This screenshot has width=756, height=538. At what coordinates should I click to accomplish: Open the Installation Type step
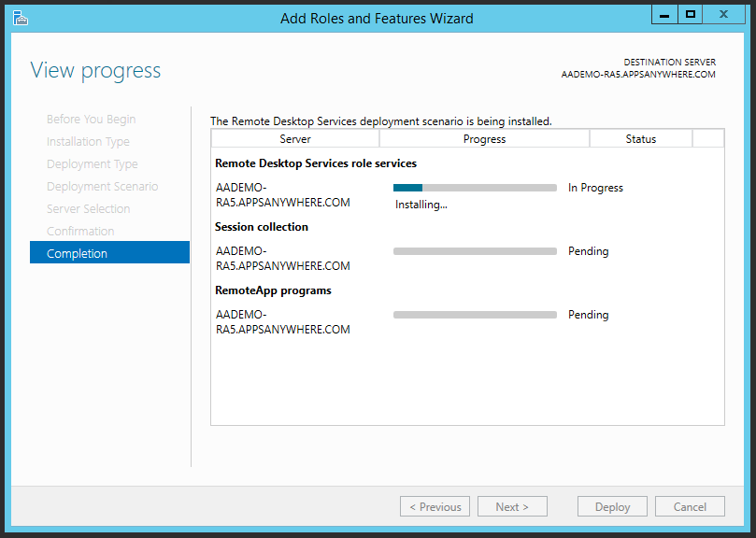88,142
